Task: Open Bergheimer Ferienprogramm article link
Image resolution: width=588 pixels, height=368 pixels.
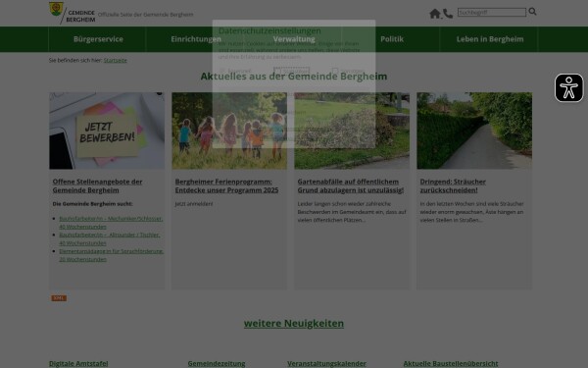Action: [227, 185]
